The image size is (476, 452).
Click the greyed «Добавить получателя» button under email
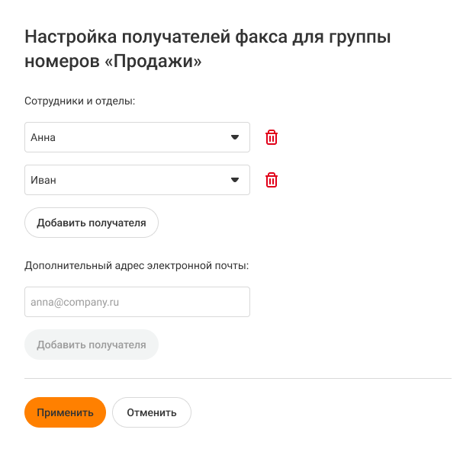[x=92, y=345]
